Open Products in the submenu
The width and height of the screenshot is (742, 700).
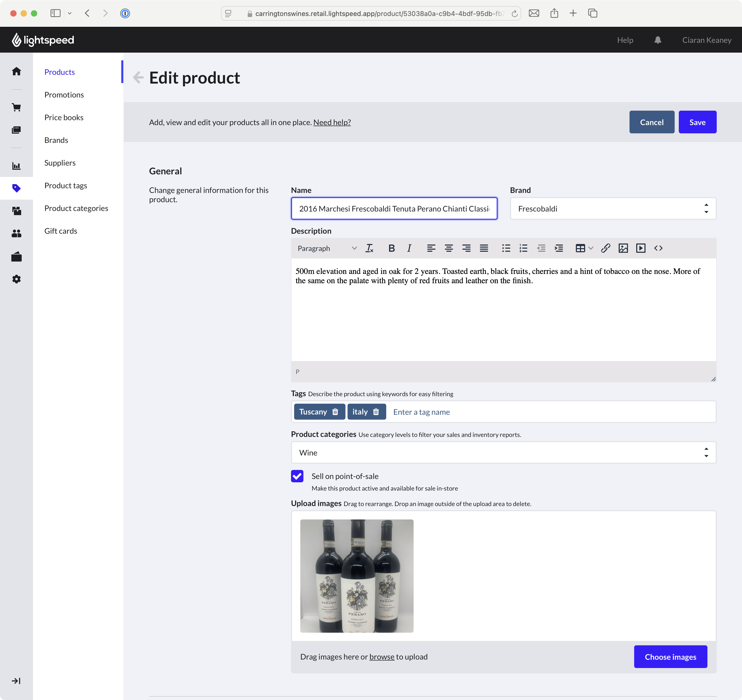[x=60, y=72]
